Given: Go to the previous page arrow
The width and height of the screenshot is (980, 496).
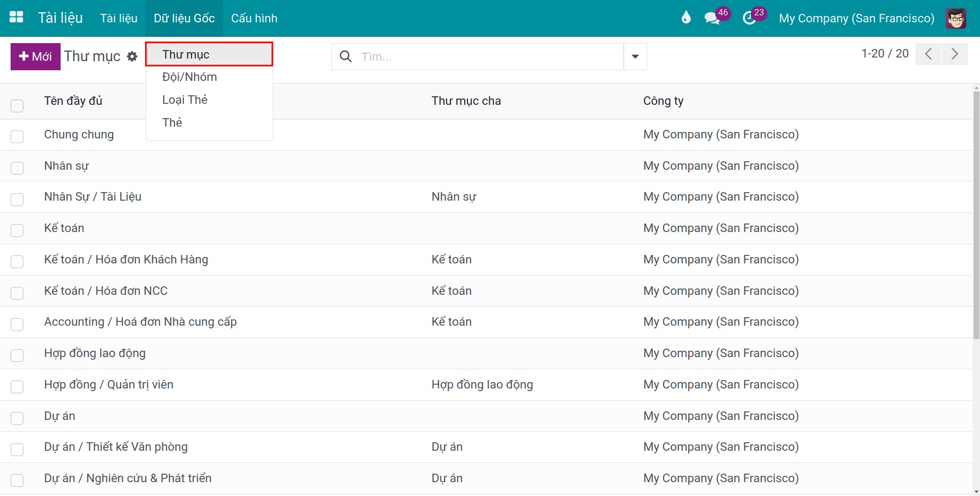Looking at the screenshot, I should tap(928, 54).
